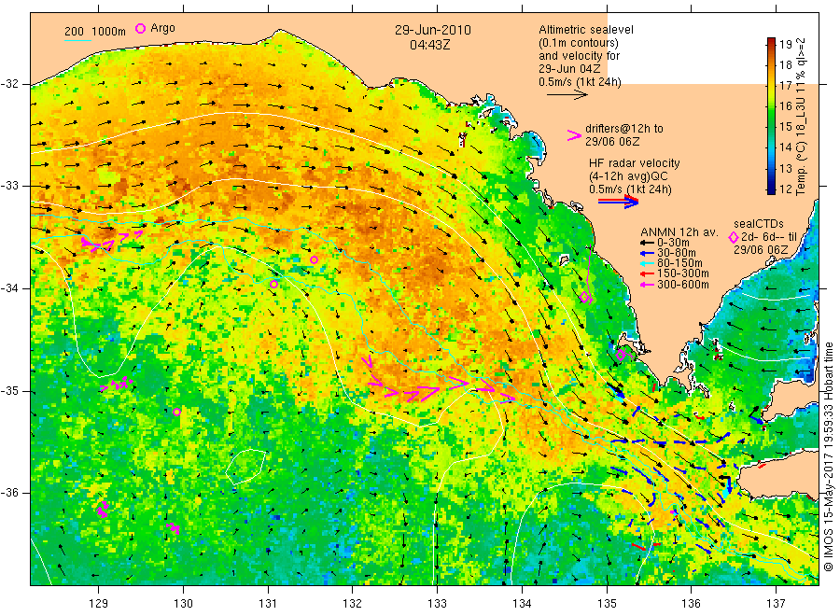Click the 'sealCTDs' legend heading

point(759,224)
